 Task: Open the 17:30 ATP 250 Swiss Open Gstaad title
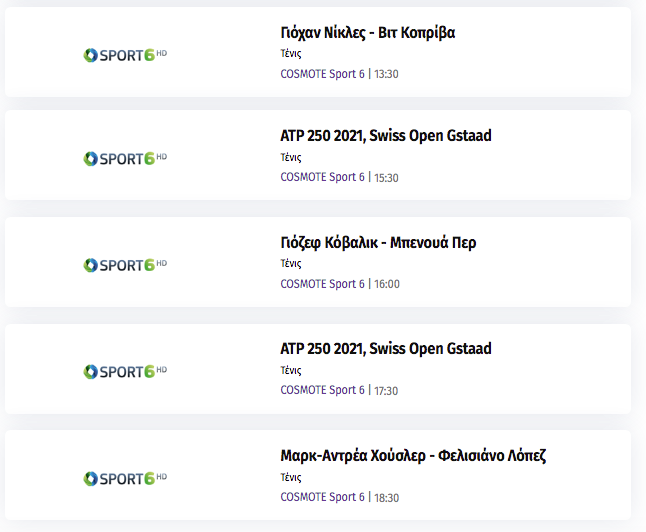pos(386,349)
